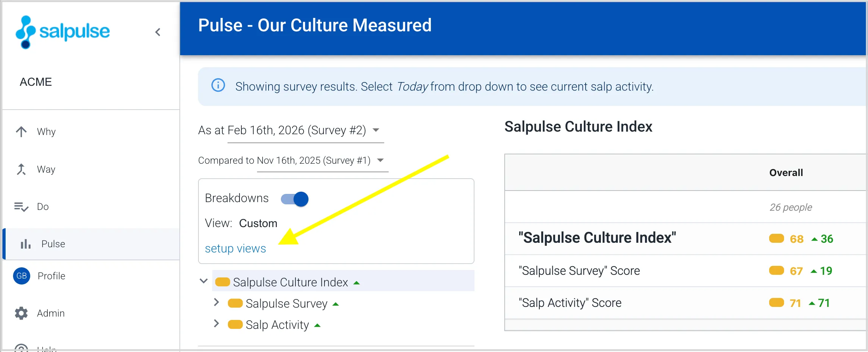The height and width of the screenshot is (352, 868).
Task: Click the amber pill before Salpulse Survey in the tree
Action: pos(235,303)
